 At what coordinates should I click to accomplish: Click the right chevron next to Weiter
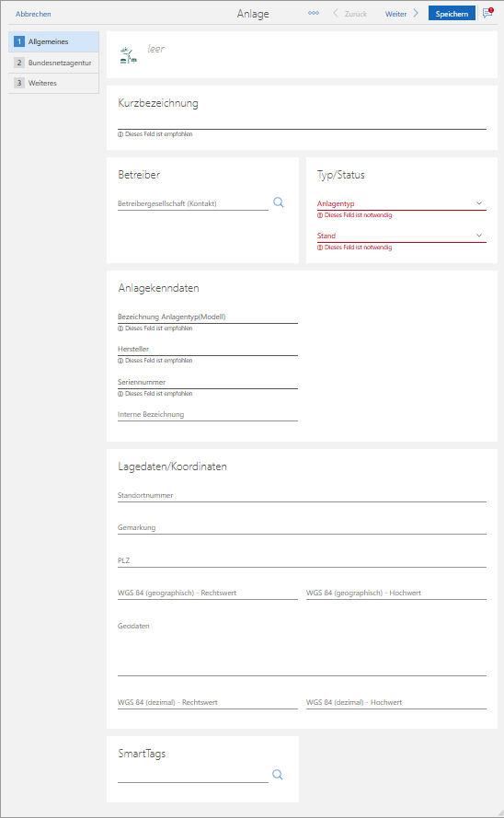tap(416, 14)
